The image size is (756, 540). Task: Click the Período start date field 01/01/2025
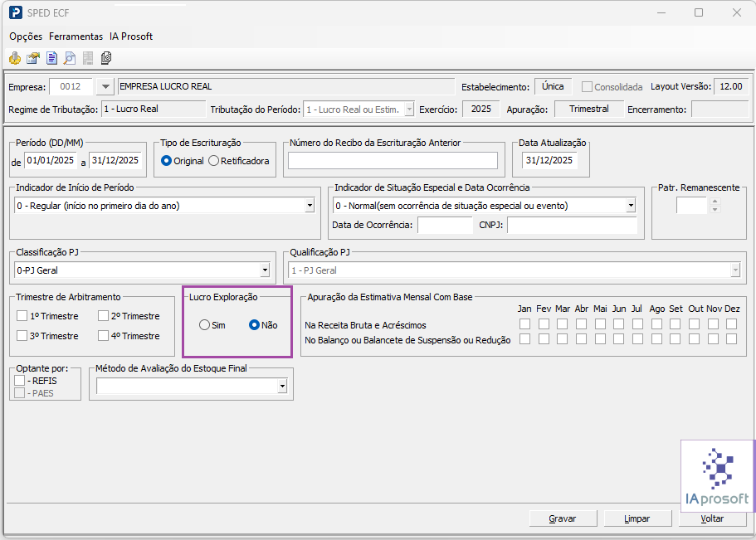[x=51, y=161]
